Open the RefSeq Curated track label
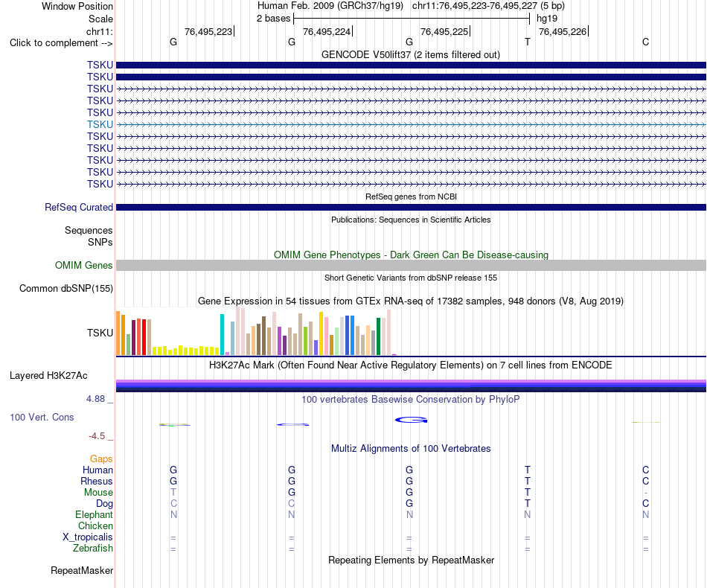Viewport: 707px width, 588px height. 79,208
